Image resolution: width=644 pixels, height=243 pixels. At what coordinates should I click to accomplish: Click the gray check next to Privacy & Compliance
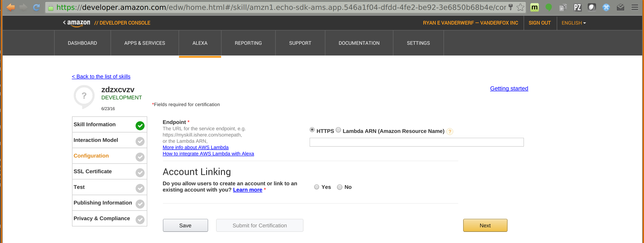tap(140, 219)
